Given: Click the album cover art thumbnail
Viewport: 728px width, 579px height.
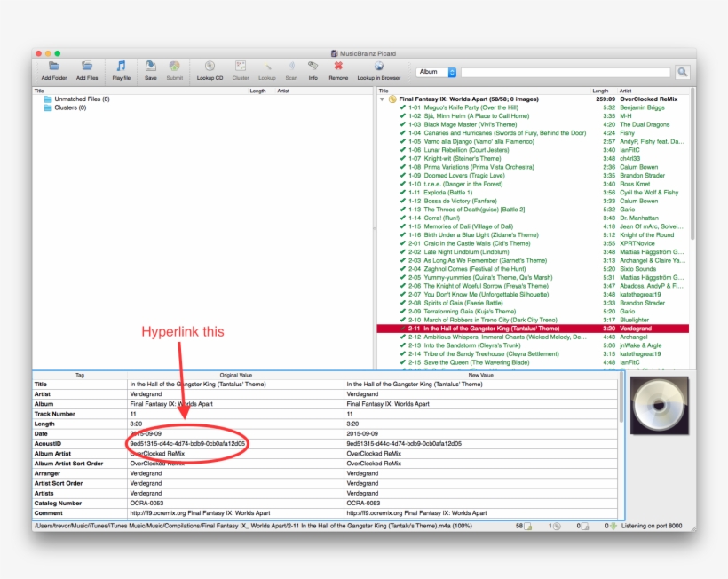Looking at the screenshot, I should click(x=659, y=406).
